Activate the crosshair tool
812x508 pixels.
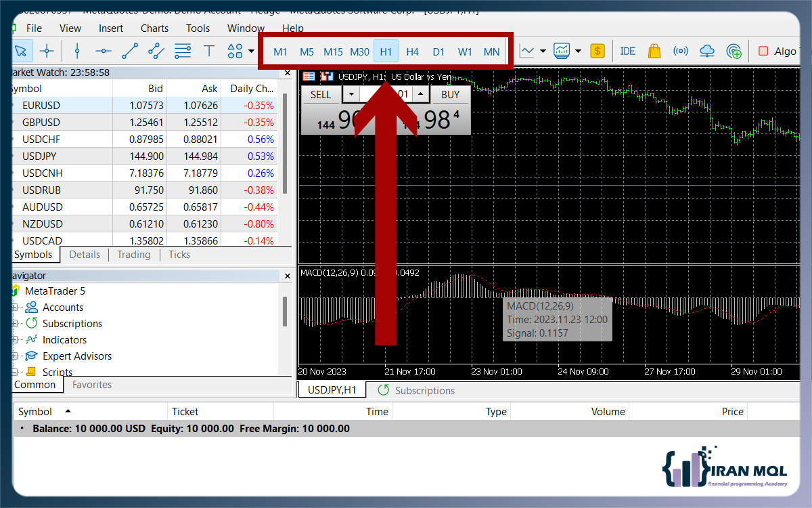pyautogui.click(x=47, y=51)
